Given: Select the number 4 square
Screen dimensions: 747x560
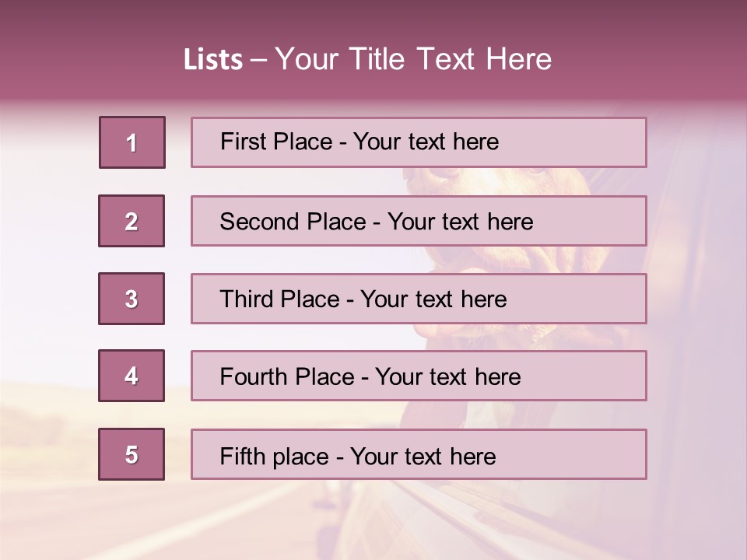Looking at the screenshot, I should point(132,376).
